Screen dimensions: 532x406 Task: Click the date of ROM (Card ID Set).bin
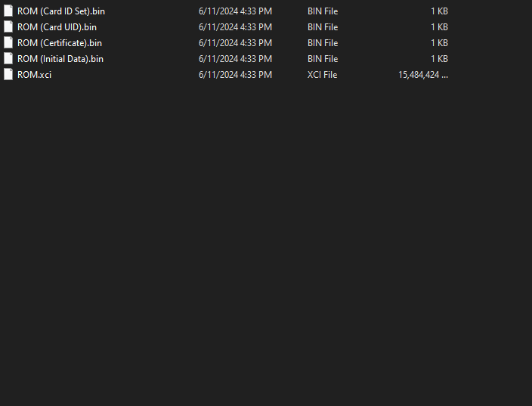pyautogui.click(x=235, y=11)
